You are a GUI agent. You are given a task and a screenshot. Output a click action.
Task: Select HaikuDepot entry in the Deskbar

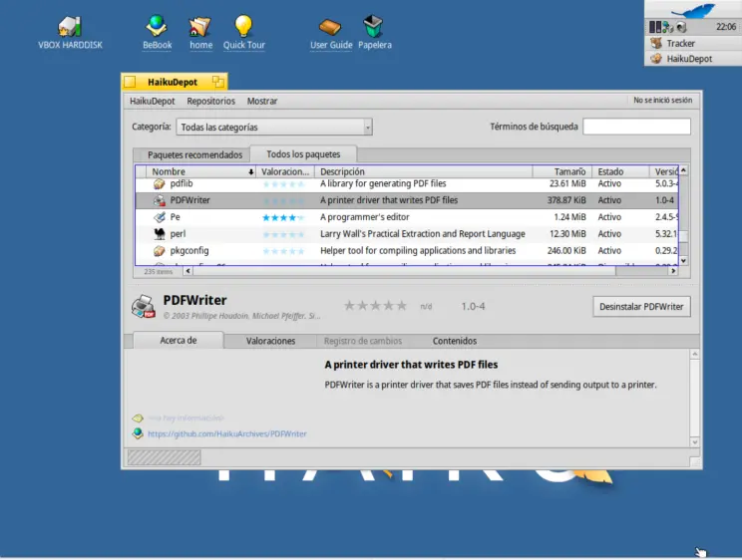pos(693,59)
